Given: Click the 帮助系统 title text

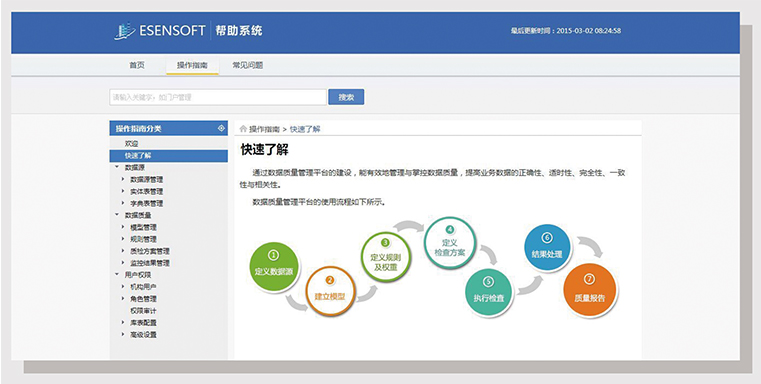Looking at the screenshot, I should (239, 31).
